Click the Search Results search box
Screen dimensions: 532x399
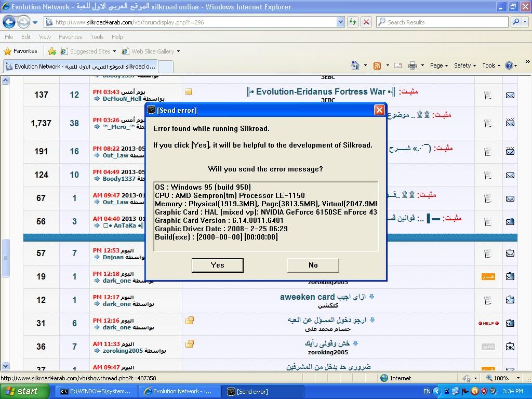click(443, 22)
